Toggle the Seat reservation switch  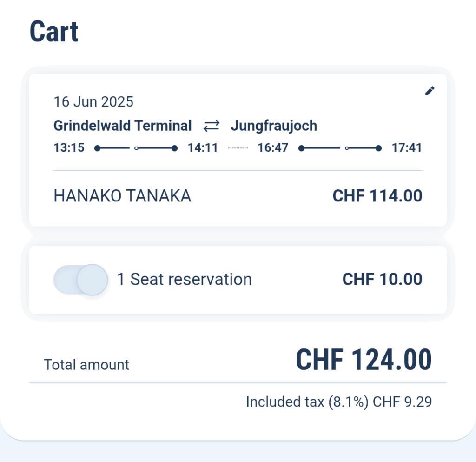pyautogui.click(x=80, y=280)
